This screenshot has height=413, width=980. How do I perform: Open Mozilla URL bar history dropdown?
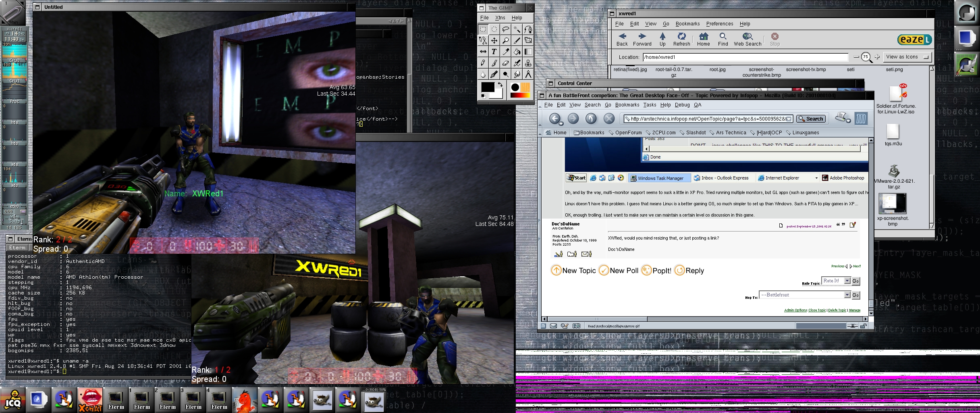tap(789, 119)
